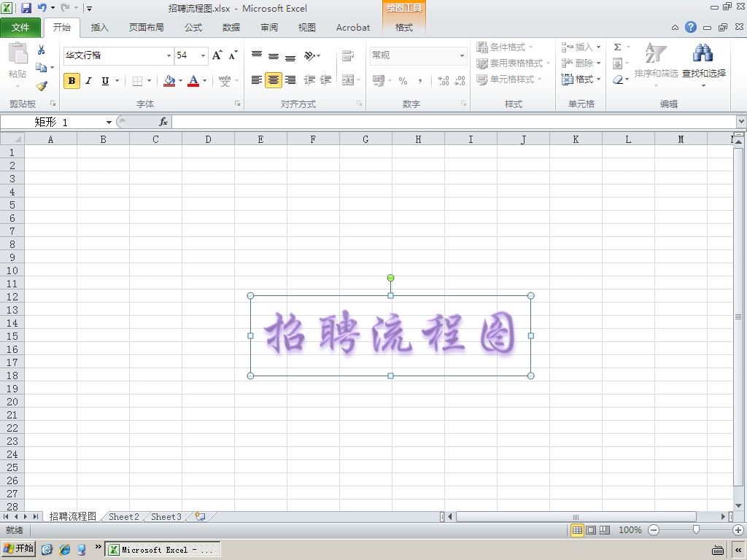Save the workbook with the floppy icon
The image size is (747, 560).
[26, 8]
